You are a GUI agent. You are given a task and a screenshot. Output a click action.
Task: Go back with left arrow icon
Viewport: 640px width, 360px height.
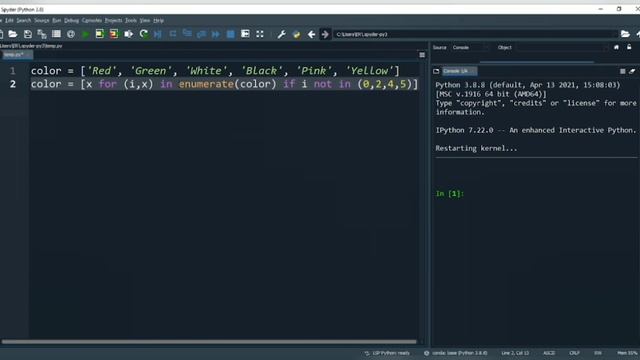point(311,34)
